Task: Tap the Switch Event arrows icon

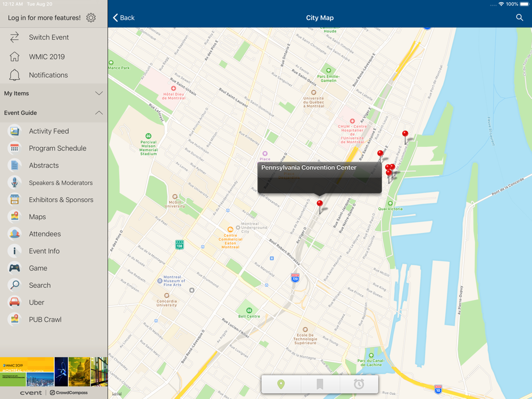Action: click(x=14, y=37)
